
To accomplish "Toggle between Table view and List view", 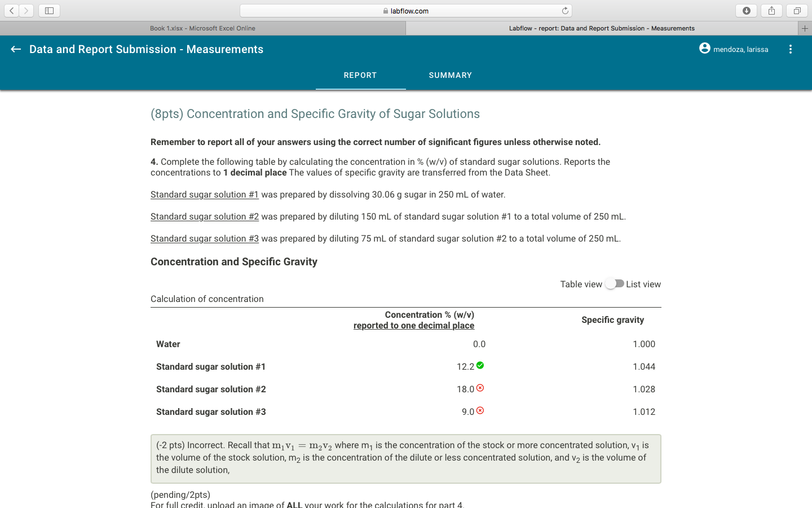I will [x=614, y=284].
